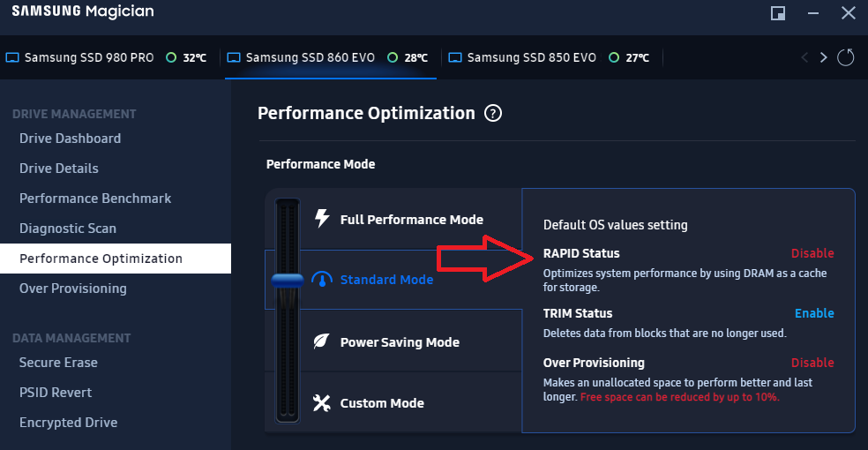Click the TRIM Status label
This screenshot has height=450, width=868.
click(578, 313)
